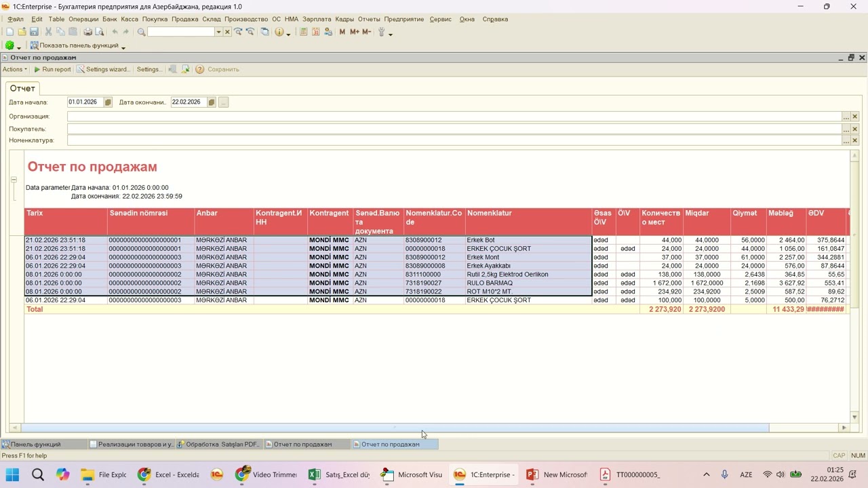
Task: Click the Run report button
Action: [52, 69]
